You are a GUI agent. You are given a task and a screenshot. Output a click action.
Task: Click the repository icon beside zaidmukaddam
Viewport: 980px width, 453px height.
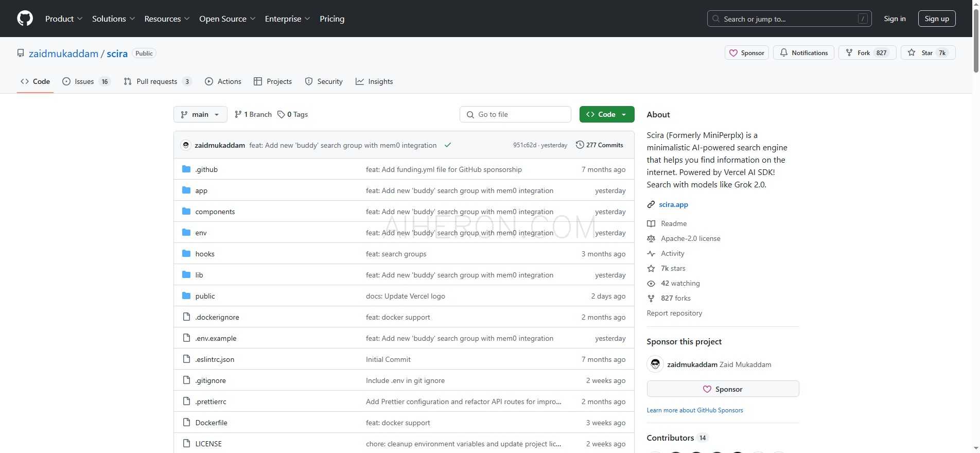point(21,53)
